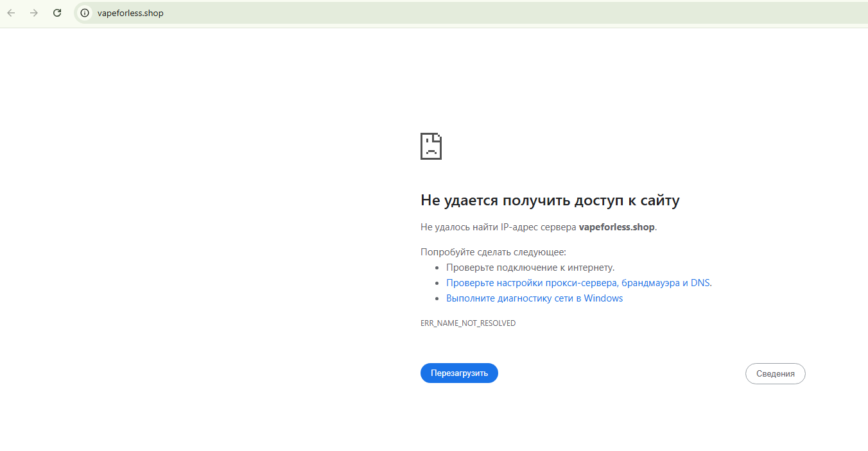Click vapeforless.shop URL in address bar
This screenshot has height=451, width=868.
(130, 13)
